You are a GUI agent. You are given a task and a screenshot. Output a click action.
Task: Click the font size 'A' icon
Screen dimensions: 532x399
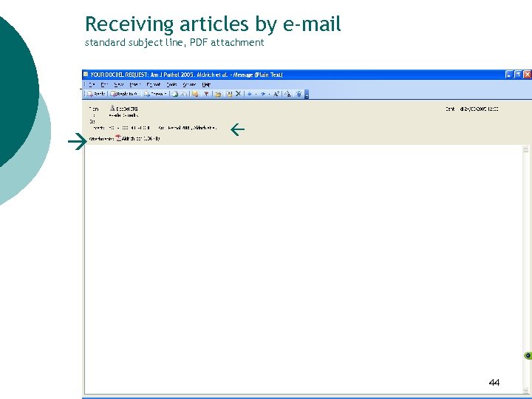point(276,94)
